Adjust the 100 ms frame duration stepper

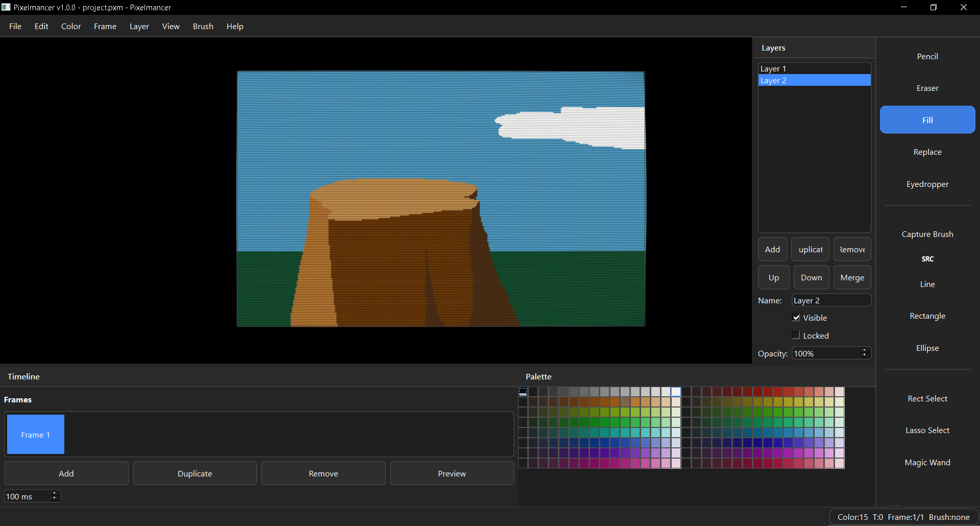point(54,496)
